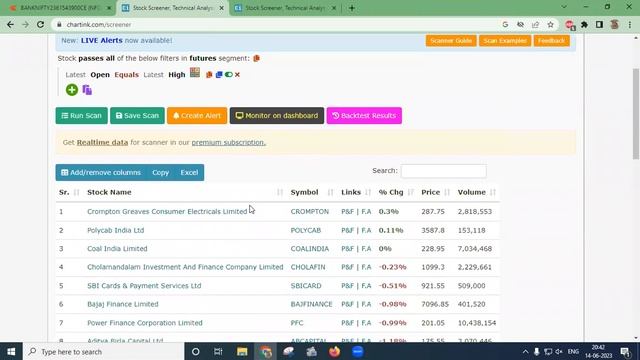
Task: Open Crompton Greaves Consumer Electricals Limited link
Action: point(167,211)
